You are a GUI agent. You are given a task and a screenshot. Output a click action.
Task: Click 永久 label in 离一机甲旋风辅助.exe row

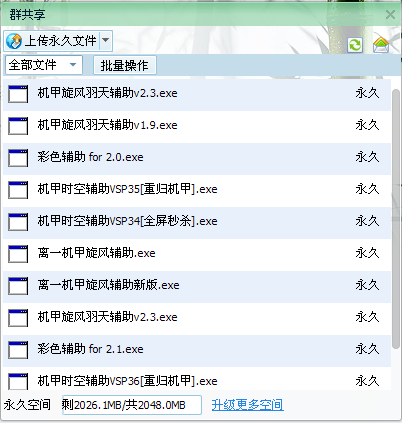point(367,253)
